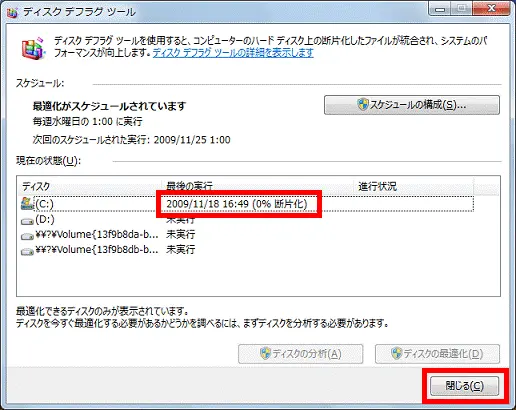Image resolution: width=516 pixels, height=410 pixels.
Task: Click shield icon on ディスクの分析 button
Action: [x=265, y=353]
